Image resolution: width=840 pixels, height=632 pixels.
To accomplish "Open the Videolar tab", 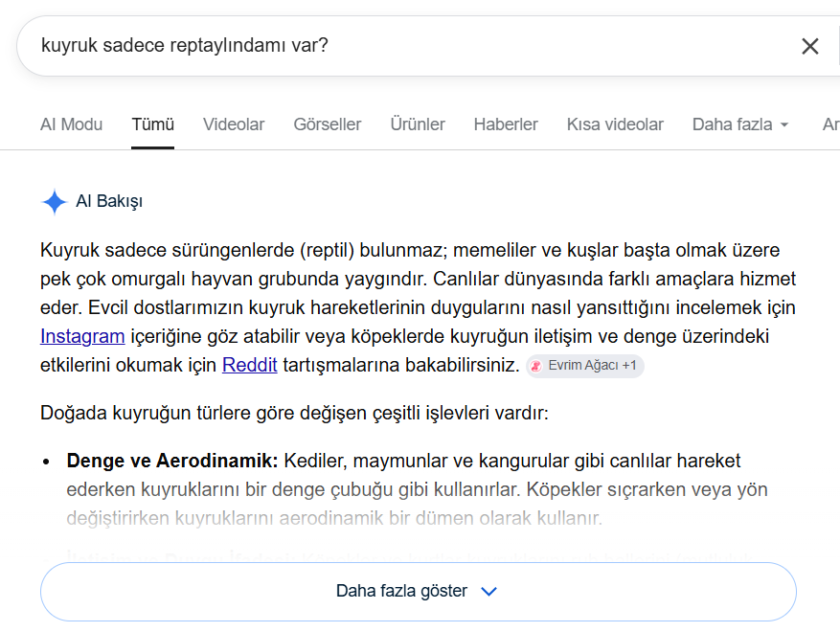I will click(x=234, y=124).
